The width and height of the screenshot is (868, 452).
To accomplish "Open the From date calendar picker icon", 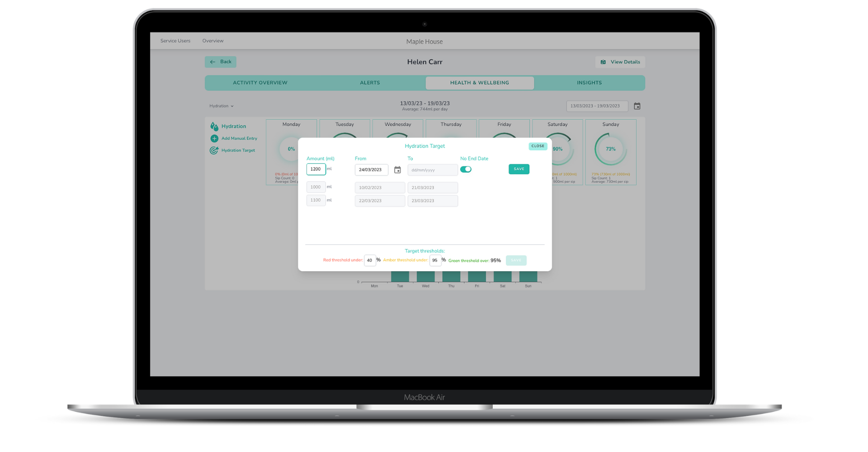I will click(x=397, y=170).
